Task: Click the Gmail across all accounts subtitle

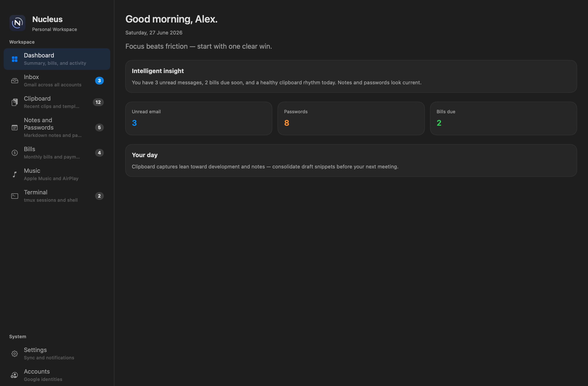Action: tap(53, 85)
